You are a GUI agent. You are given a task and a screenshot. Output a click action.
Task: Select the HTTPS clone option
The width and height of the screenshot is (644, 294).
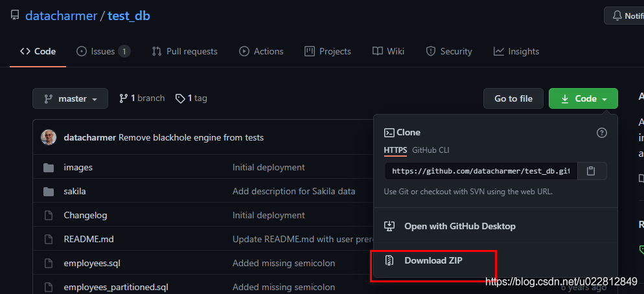[x=395, y=150]
